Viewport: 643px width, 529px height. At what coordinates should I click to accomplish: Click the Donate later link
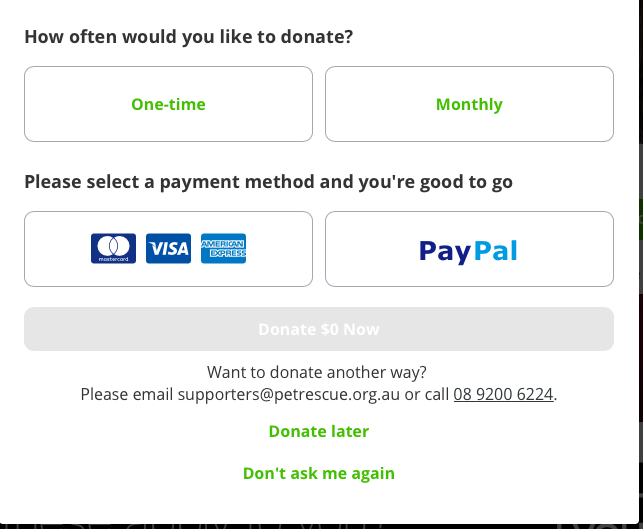point(319,431)
